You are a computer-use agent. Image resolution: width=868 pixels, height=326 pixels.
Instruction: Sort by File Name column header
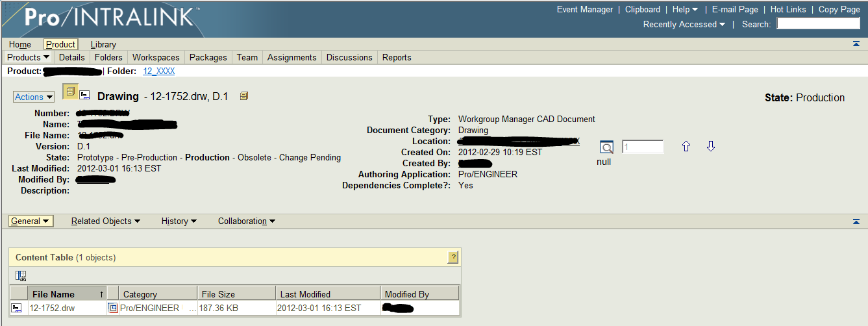(x=68, y=294)
